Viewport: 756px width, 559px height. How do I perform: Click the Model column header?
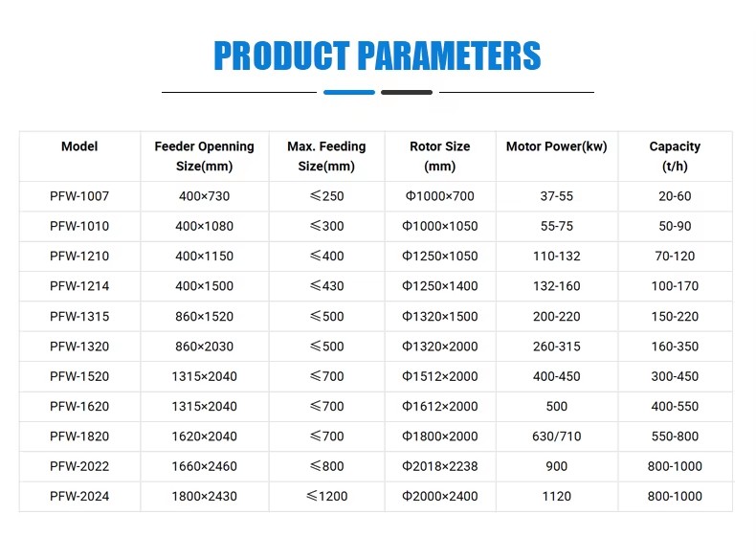tap(79, 146)
